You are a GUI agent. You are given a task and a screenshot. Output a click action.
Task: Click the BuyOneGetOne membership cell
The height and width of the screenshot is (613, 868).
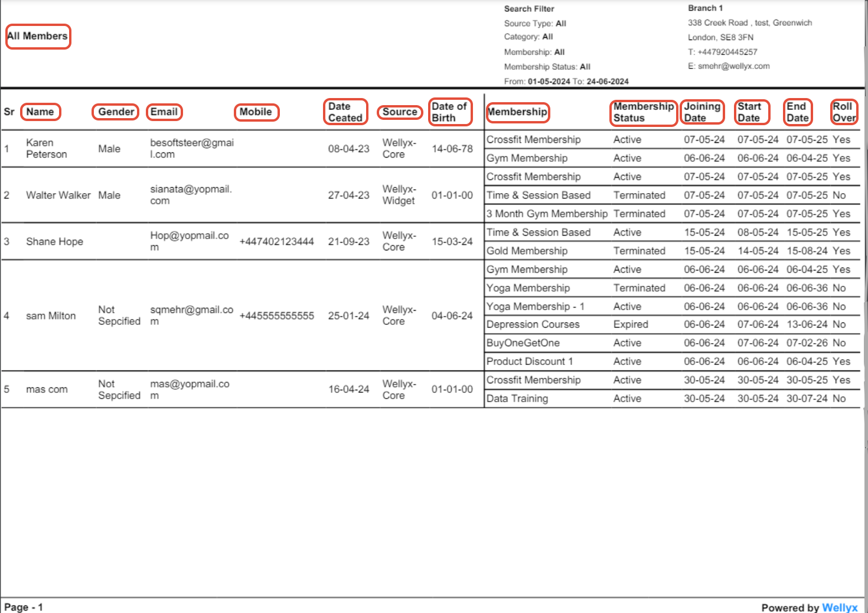(x=523, y=343)
